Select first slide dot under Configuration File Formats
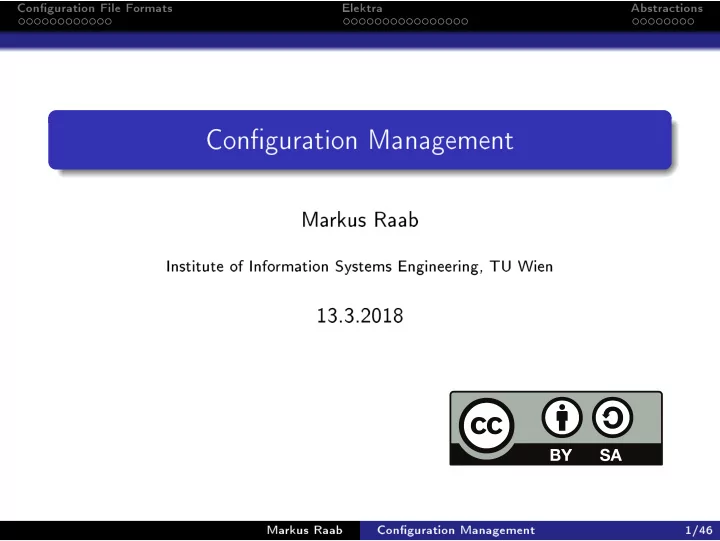Screen dimensions: 720x541 22,22
